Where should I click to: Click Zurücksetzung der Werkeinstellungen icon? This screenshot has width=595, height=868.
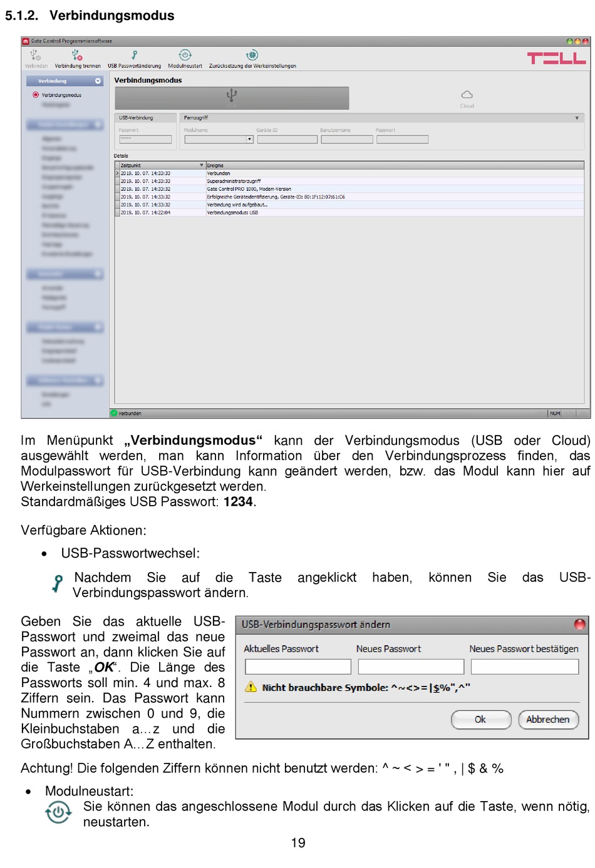pos(252,55)
